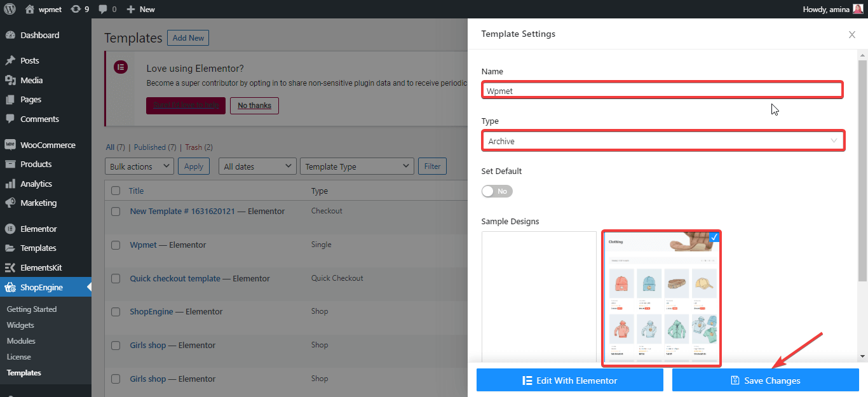Toggle the select-all checkbox in table header
Viewport: 868px width, 397px height.
[116, 191]
